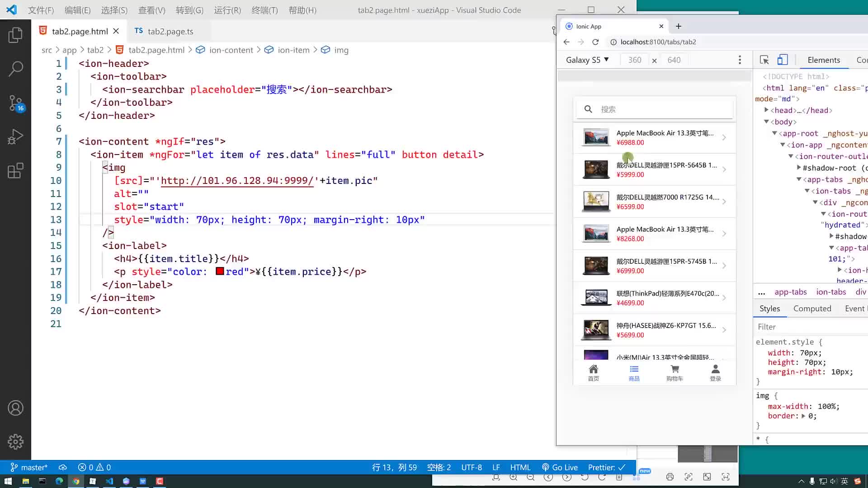Click the 360 device width field
This screenshot has width=868, height=488.
(x=635, y=60)
